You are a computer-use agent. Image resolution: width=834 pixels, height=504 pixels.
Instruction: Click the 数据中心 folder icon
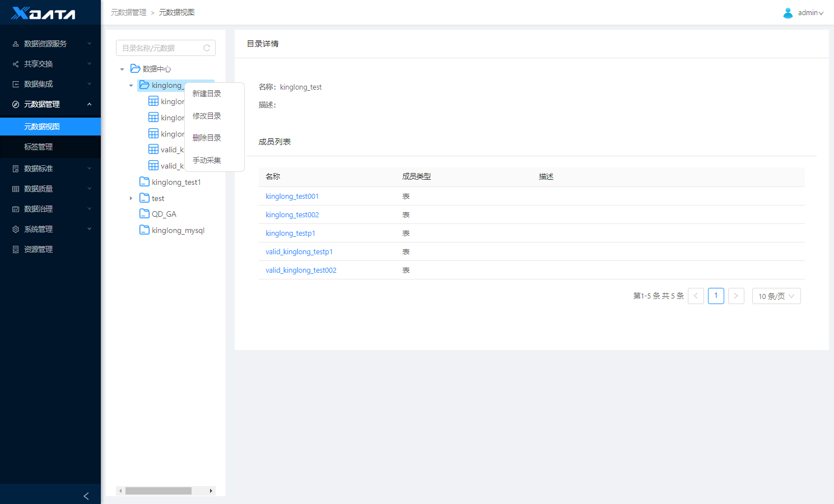click(135, 68)
